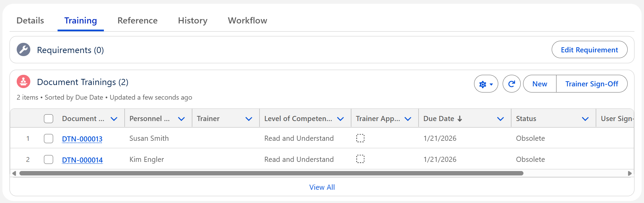Toggle the select-all rows checkbox
This screenshot has height=203, width=644.
49,119
